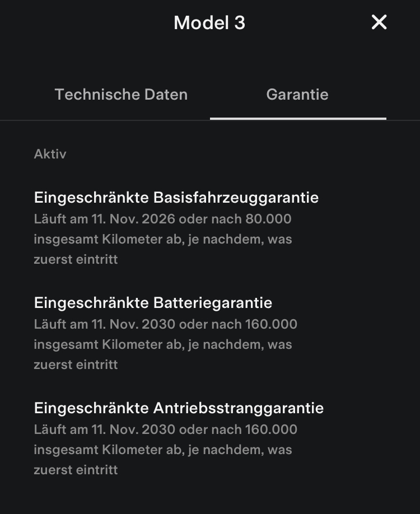Switch to the Technische Daten tab
Viewport: 420px width, 514px height.
coord(121,95)
